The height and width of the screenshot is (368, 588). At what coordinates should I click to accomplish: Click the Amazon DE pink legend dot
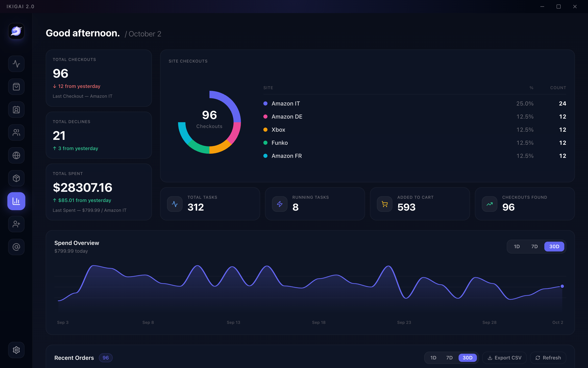[x=265, y=117]
